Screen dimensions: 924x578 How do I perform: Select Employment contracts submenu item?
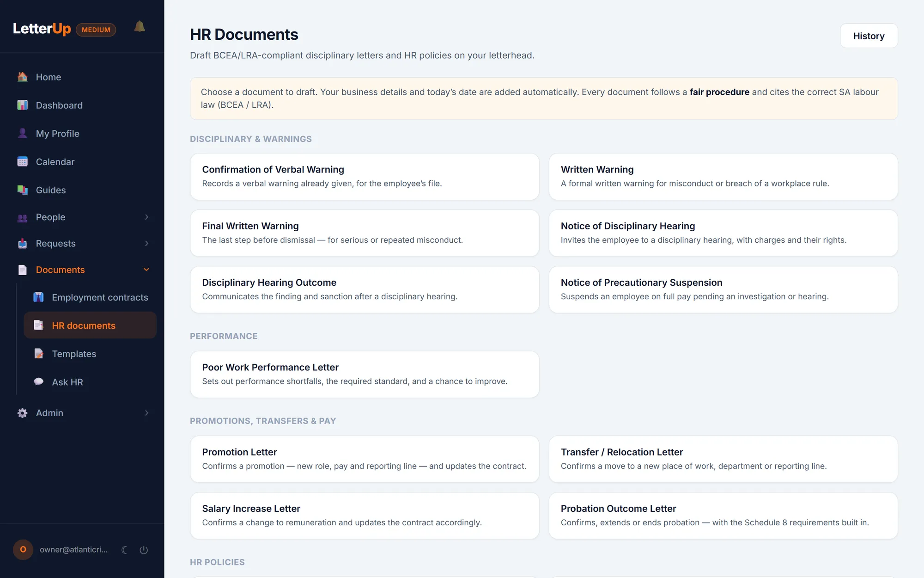click(x=90, y=297)
